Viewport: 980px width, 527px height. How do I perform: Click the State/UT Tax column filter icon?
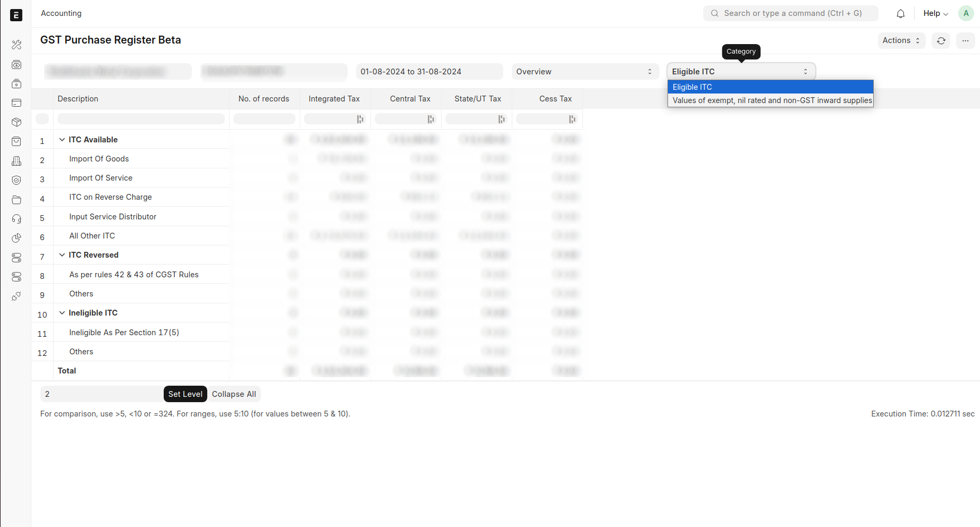click(502, 119)
